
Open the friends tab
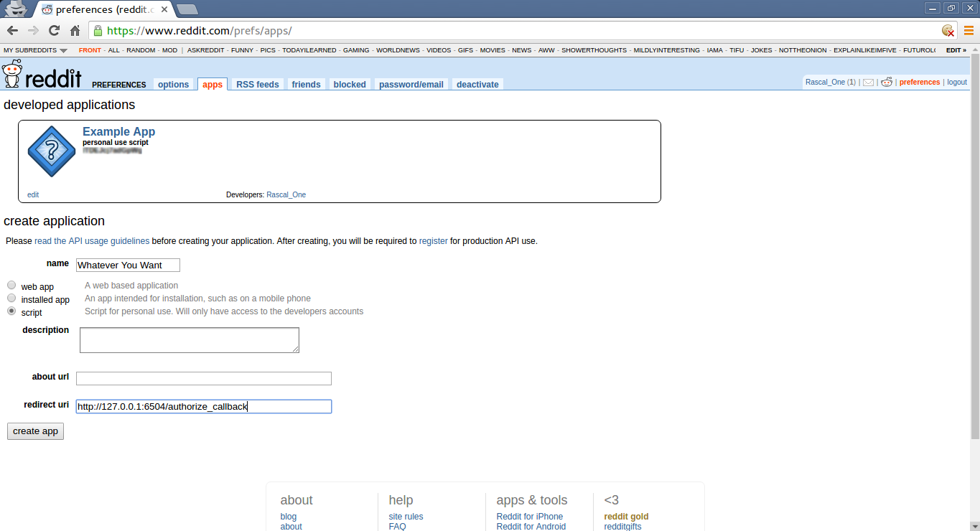click(x=306, y=85)
